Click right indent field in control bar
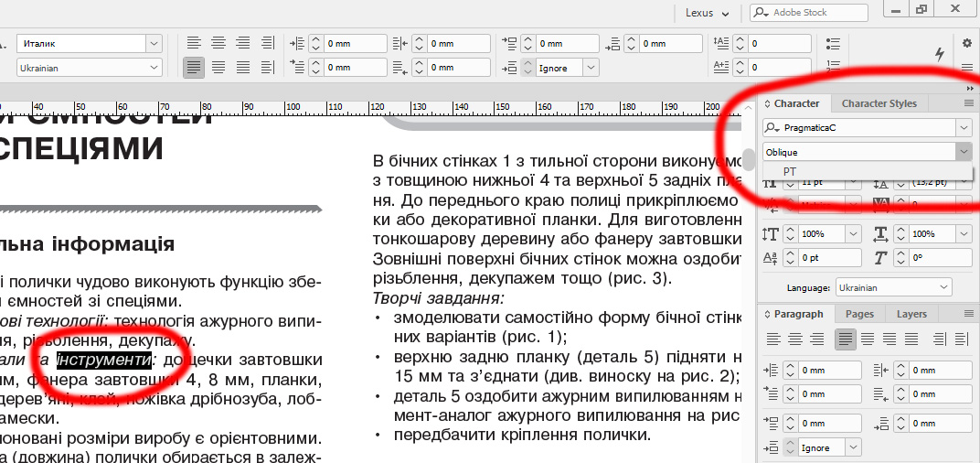The image size is (980, 463). click(x=458, y=44)
